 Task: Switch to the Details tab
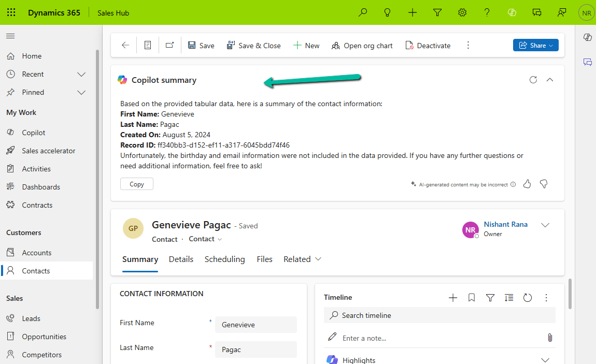[x=181, y=259]
